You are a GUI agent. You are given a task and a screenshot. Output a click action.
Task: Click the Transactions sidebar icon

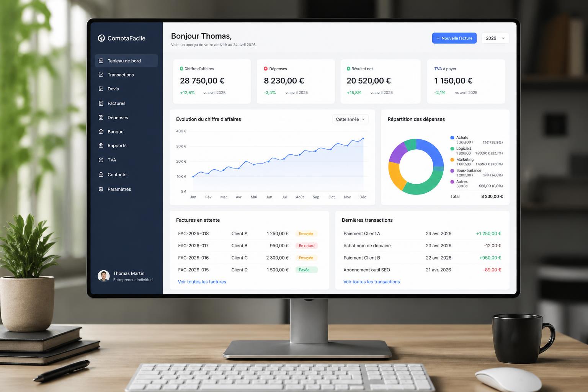[x=101, y=75]
